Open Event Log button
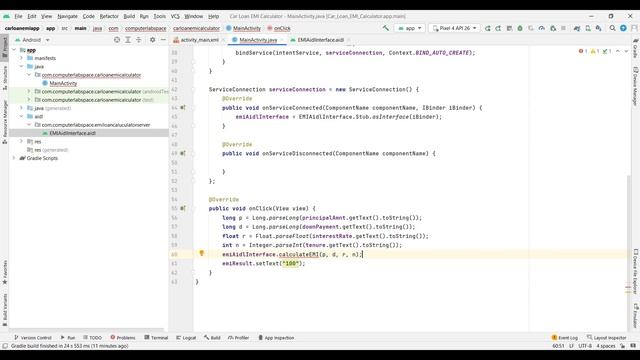Image resolution: width=640 pixels, height=360 pixels. click(564, 338)
